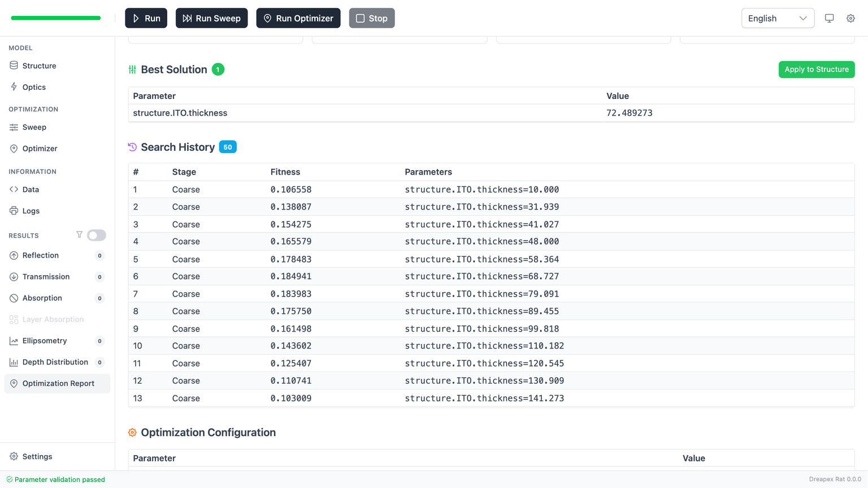
Task: Click the Run Sweep button
Action: pyautogui.click(x=211, y=18)
